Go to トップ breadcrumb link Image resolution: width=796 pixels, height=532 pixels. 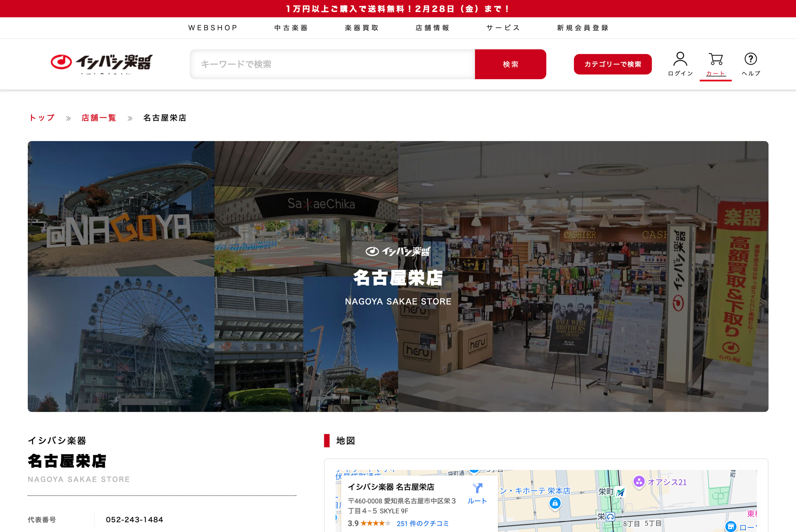[41, 118]
